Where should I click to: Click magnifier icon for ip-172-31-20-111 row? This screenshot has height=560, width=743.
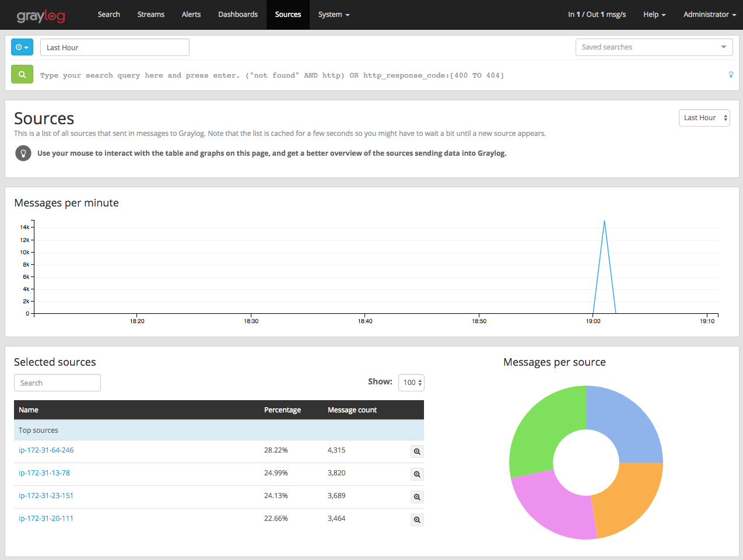click(x=417, y=520)
